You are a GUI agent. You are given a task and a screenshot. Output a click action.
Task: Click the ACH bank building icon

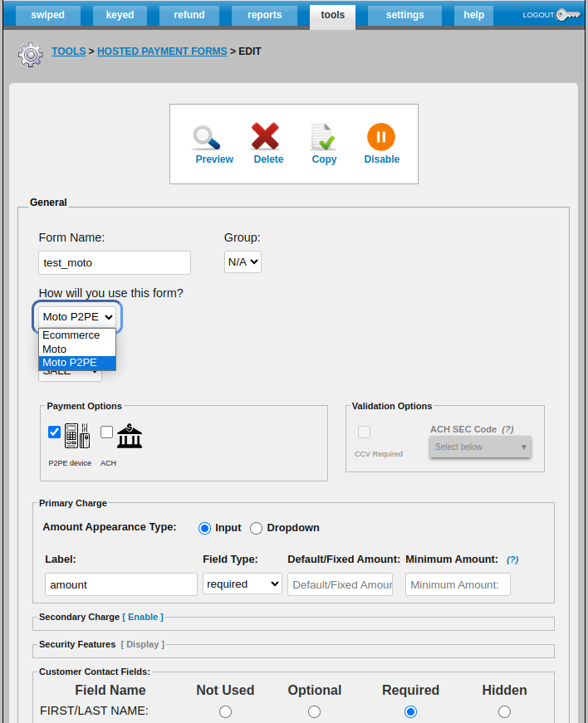pyautogui.click(x=130, y=436)
